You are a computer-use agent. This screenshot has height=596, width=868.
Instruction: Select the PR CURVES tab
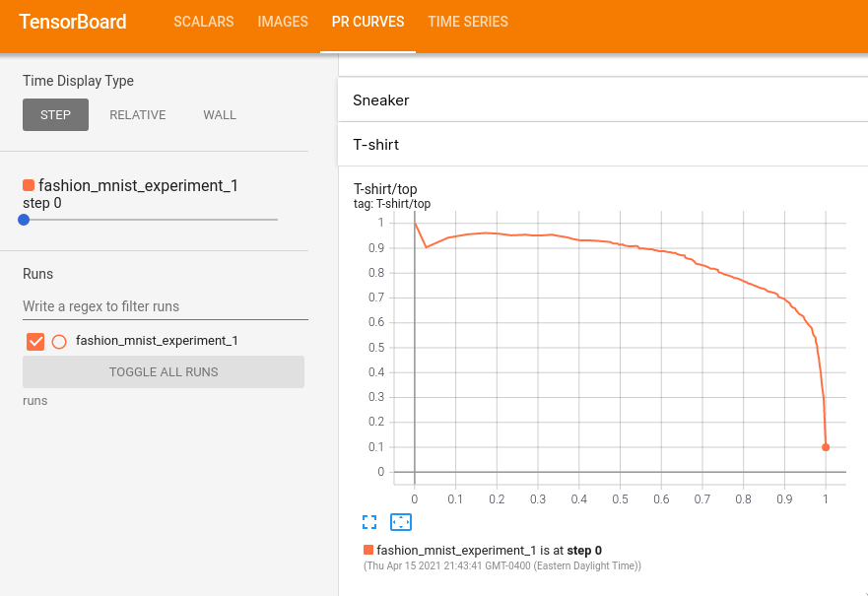click(367, 22)
